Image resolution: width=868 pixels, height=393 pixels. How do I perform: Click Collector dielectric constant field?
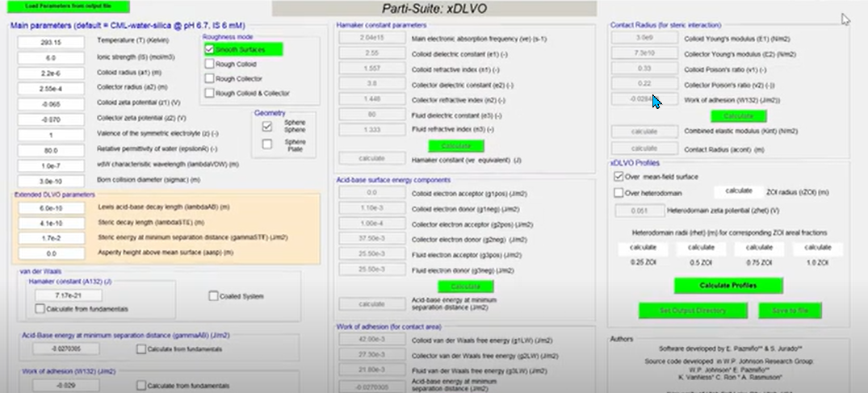372,84
